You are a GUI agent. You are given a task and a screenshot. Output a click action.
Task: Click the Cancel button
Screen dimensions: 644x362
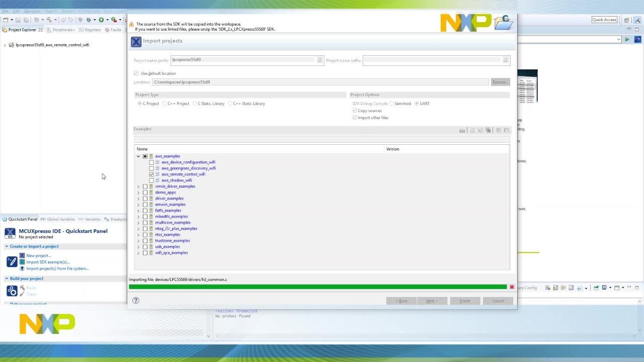coord(498,301)
